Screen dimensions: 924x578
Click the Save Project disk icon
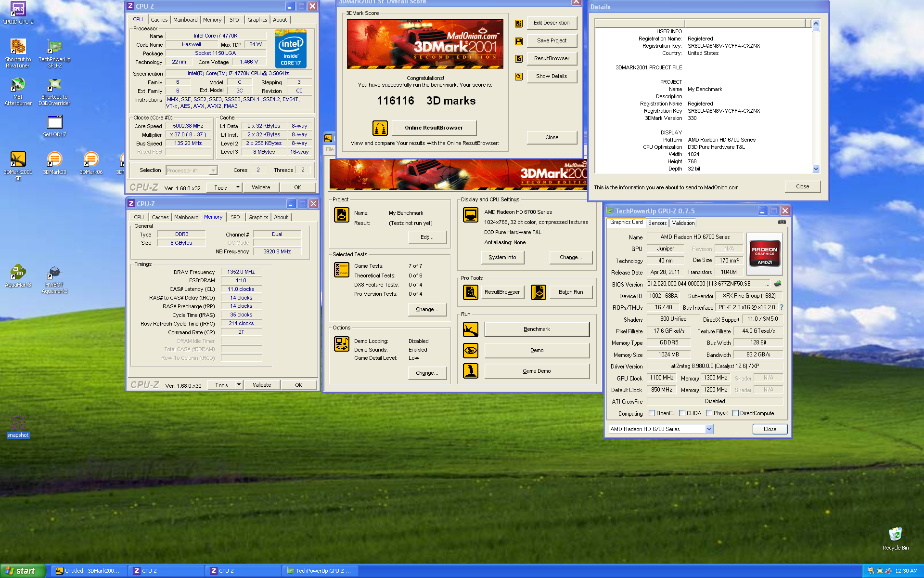[x=519, y=41]
